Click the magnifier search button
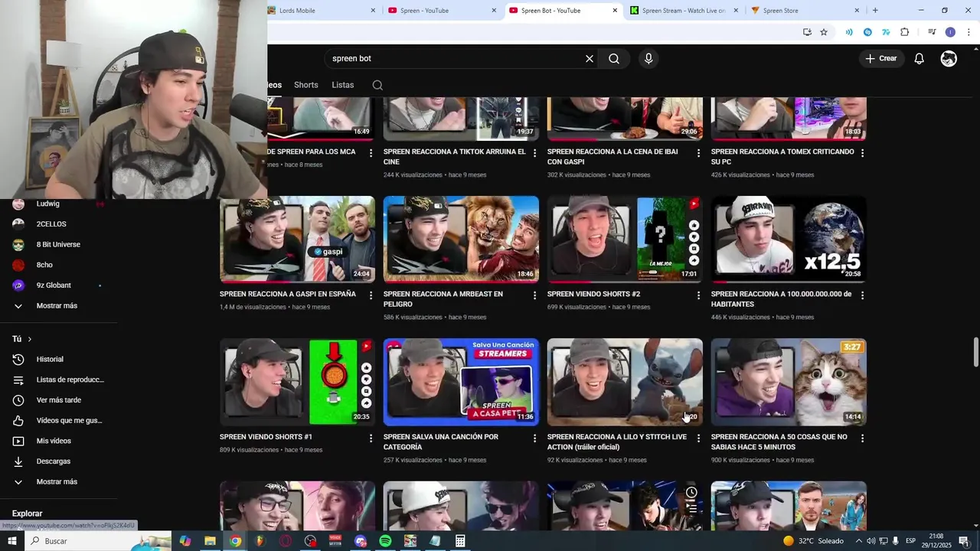This screenshot has height=551, width=980. click(x=614, y=59)
